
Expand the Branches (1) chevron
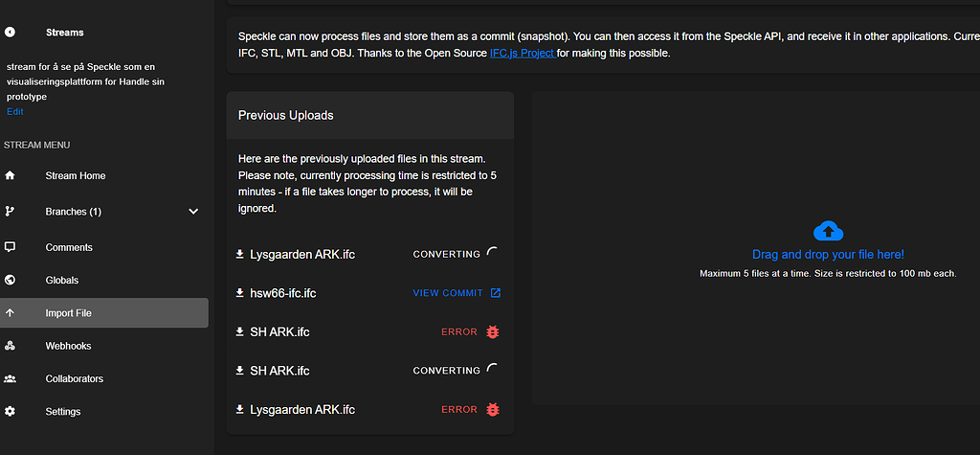(x=193, y=212)
